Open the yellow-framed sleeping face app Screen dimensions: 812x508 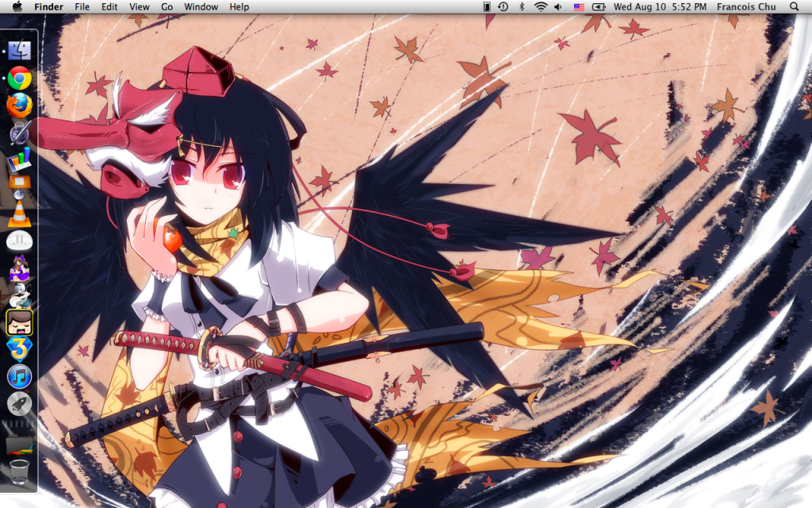pyautogui.click(x=20, y=322)
